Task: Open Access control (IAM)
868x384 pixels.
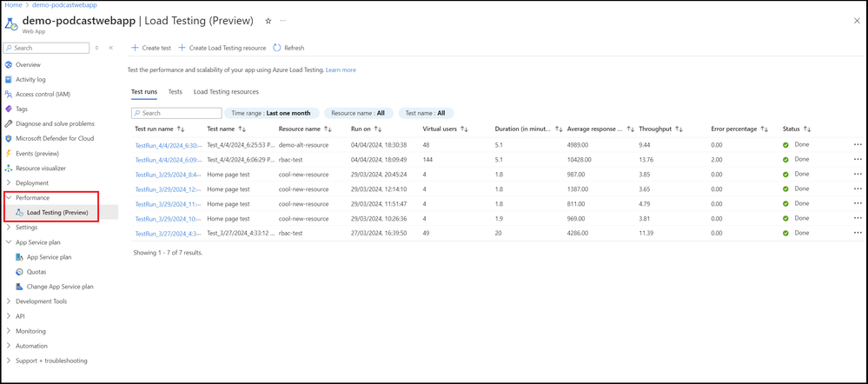Action: [x=43, y=94]
